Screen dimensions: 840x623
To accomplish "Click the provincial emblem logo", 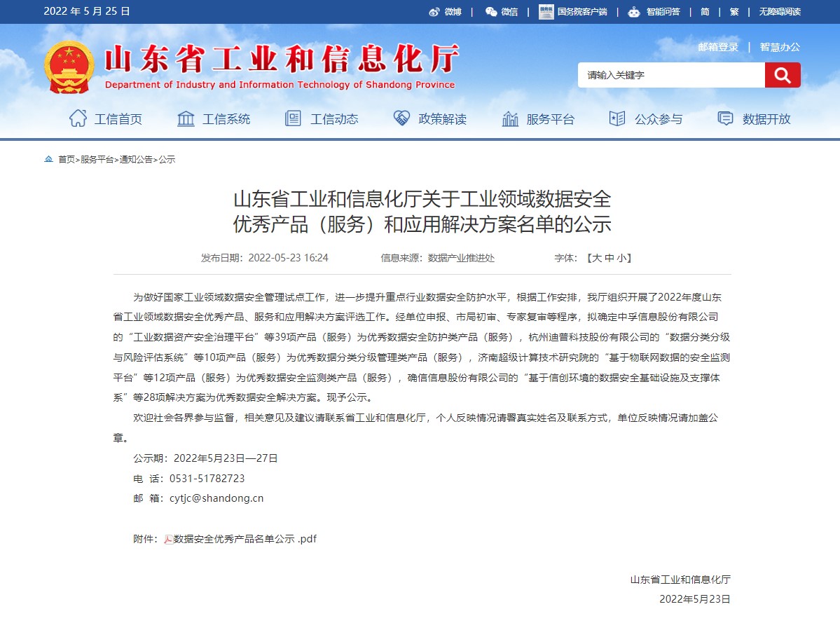I will [x=69, y=67].
